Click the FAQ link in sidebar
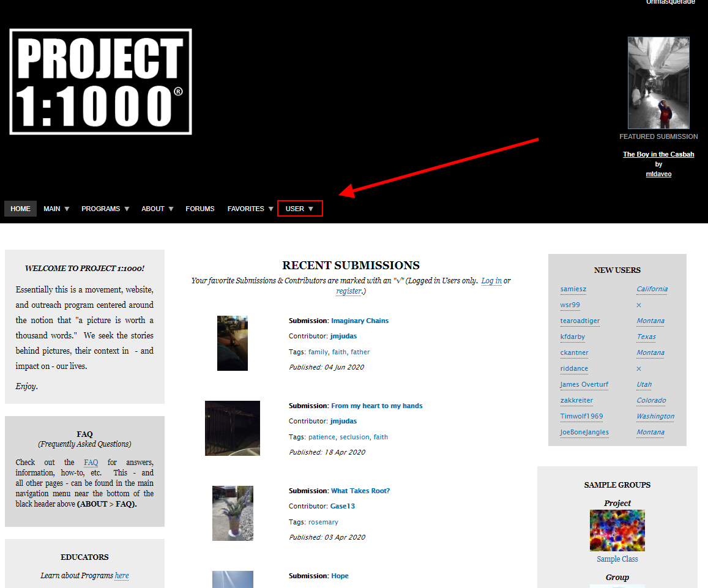Viewport: 708px width, 588px height. [x=91, y=463]
